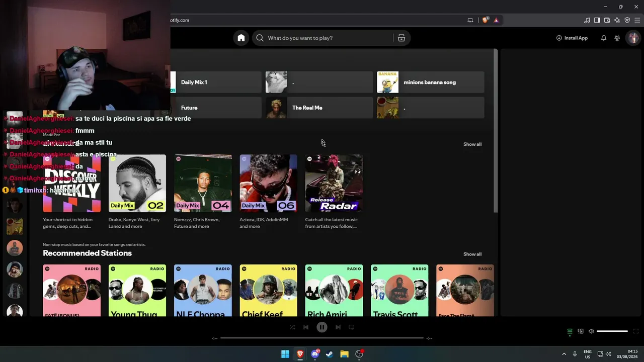Go to Spotify Home
The width and height of the screenshot is (644, 362).
[241, 38]
